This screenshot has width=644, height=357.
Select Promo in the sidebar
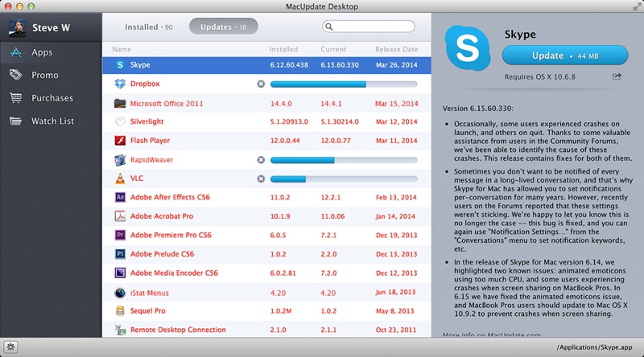pyautogui.click(x=51, y=75)
